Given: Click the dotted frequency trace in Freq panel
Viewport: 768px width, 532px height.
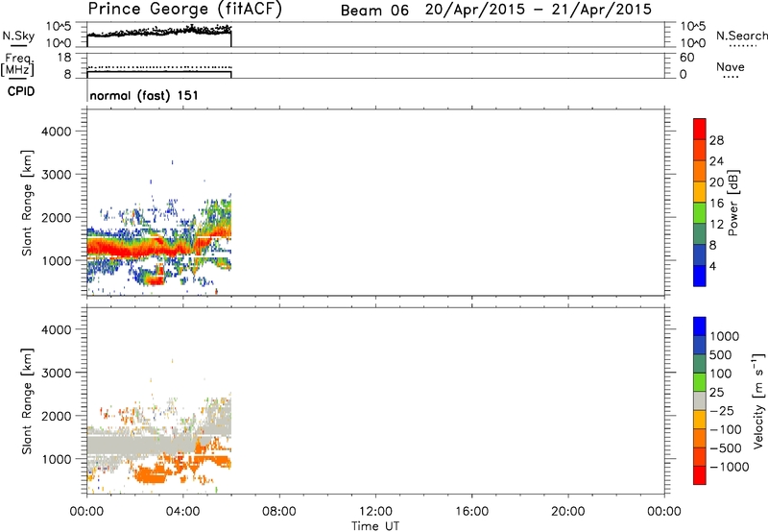Looking at the screenshot, I should 159,67.
